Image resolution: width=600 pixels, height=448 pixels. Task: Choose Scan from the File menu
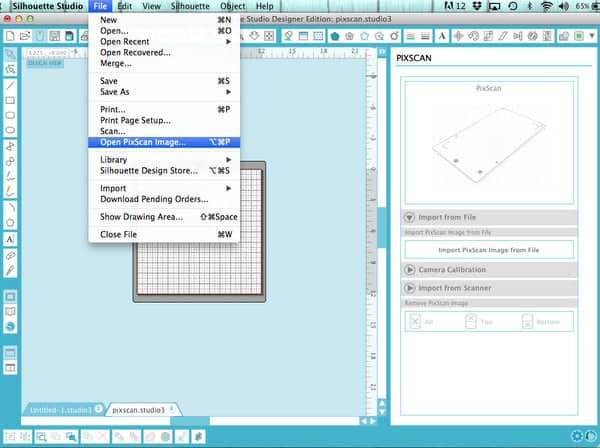pyautogui.click(x=164, y=131)
